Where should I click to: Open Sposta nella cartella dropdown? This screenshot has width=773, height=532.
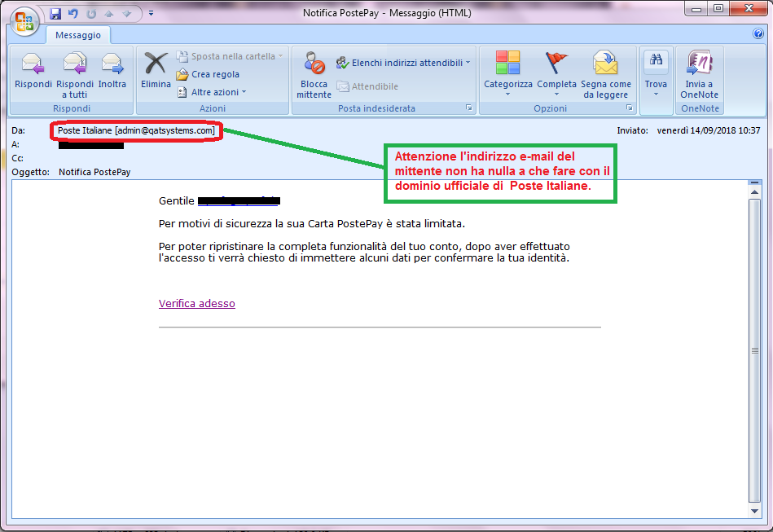click(231, 56)
